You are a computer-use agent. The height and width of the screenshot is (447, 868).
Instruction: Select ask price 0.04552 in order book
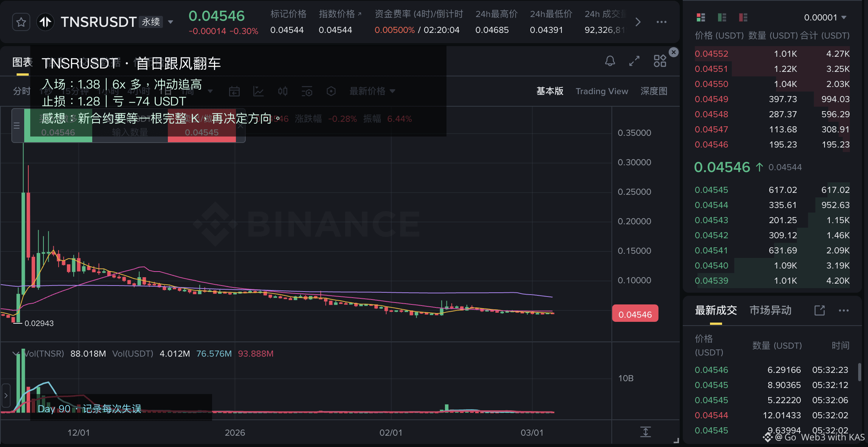711,54
